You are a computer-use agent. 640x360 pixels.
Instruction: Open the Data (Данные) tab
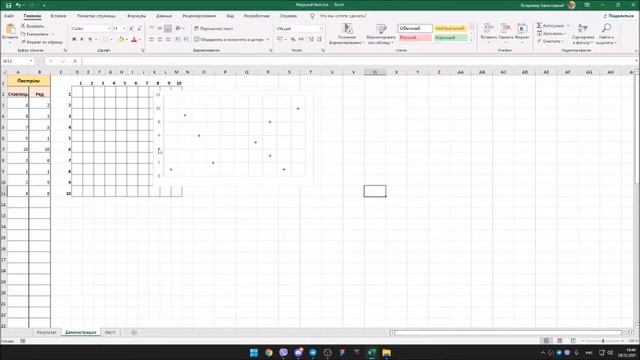click(164, 16)
